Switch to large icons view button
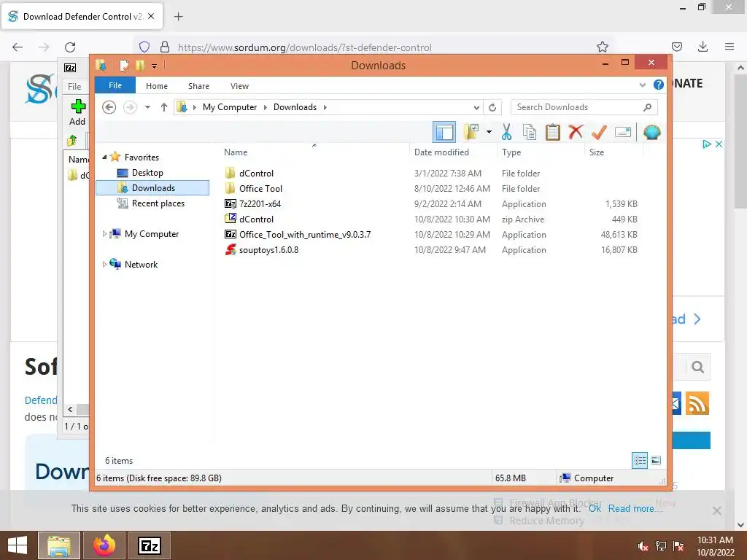The height and width of the screenshot is (560, 747). [656, 460]
